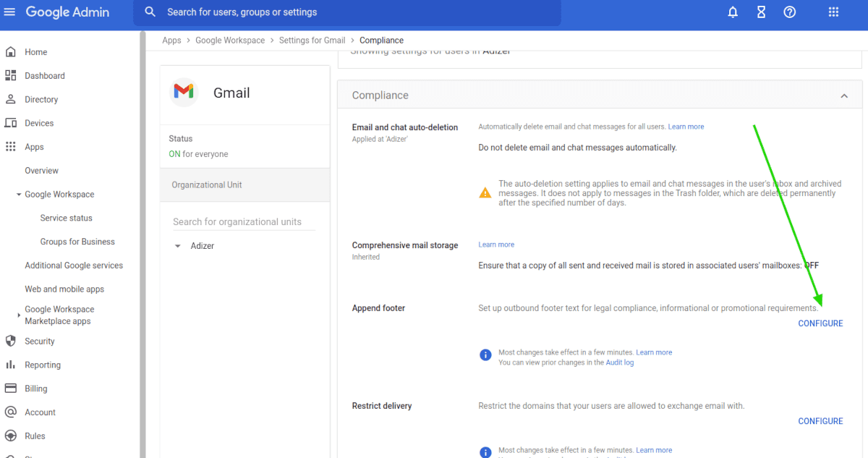Open the Audit log link
868x458 pixels.
pos(619,362)
